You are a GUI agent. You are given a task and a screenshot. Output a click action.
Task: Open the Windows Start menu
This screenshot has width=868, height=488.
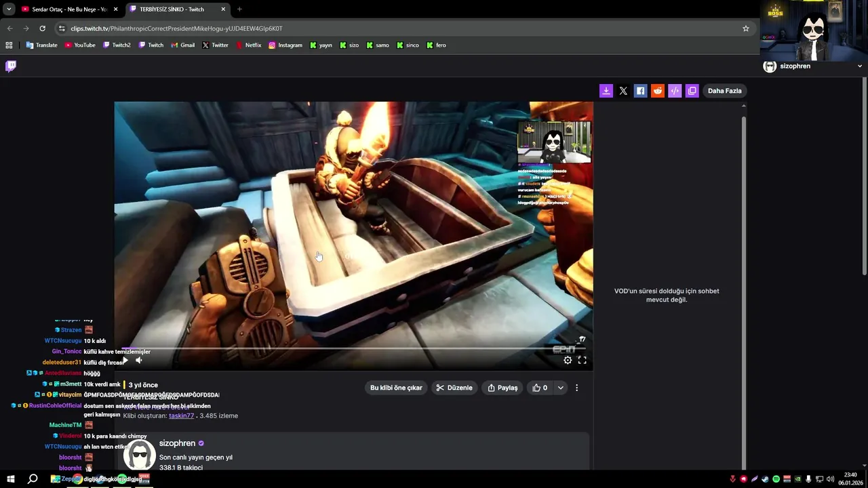pyautogui.click(x=10, y=479)
